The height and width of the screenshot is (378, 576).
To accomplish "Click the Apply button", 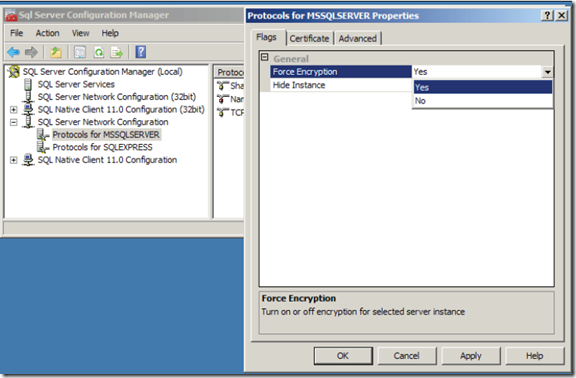I will click(471, 356).
